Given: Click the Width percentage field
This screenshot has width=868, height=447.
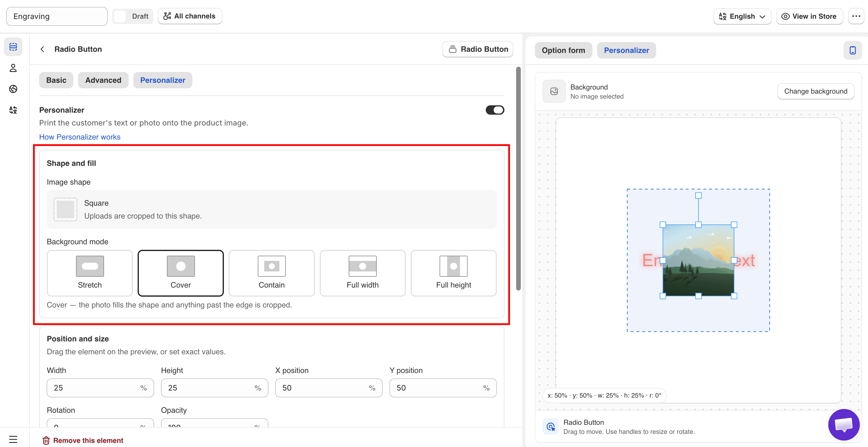Looking at the screenshot, I should click(101, 388).
